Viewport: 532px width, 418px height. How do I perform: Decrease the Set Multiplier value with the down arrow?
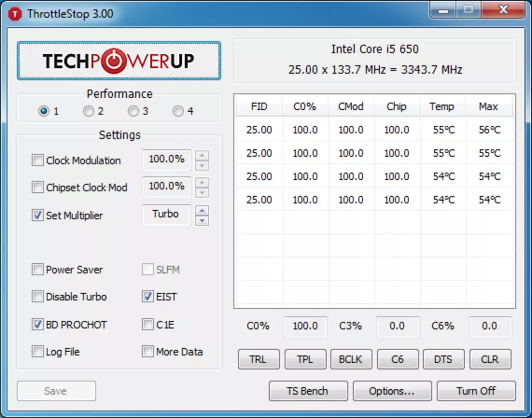tap(202, 221)
